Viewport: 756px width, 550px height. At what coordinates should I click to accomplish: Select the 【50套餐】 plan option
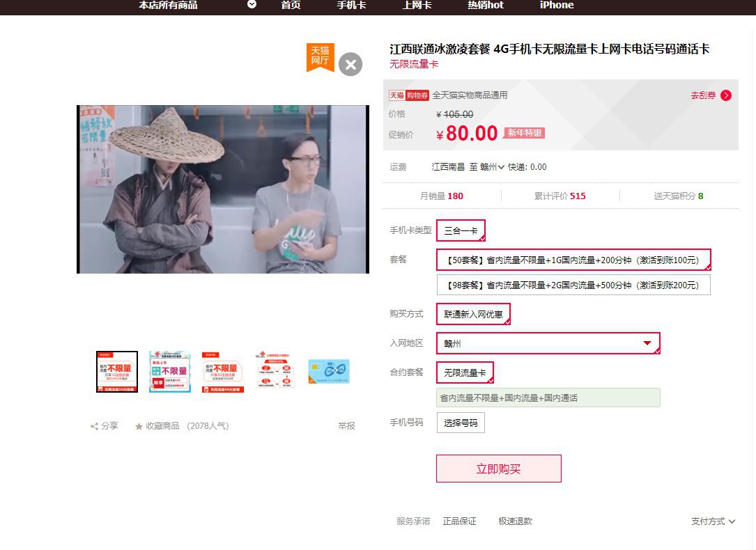[x=573, y=260]
